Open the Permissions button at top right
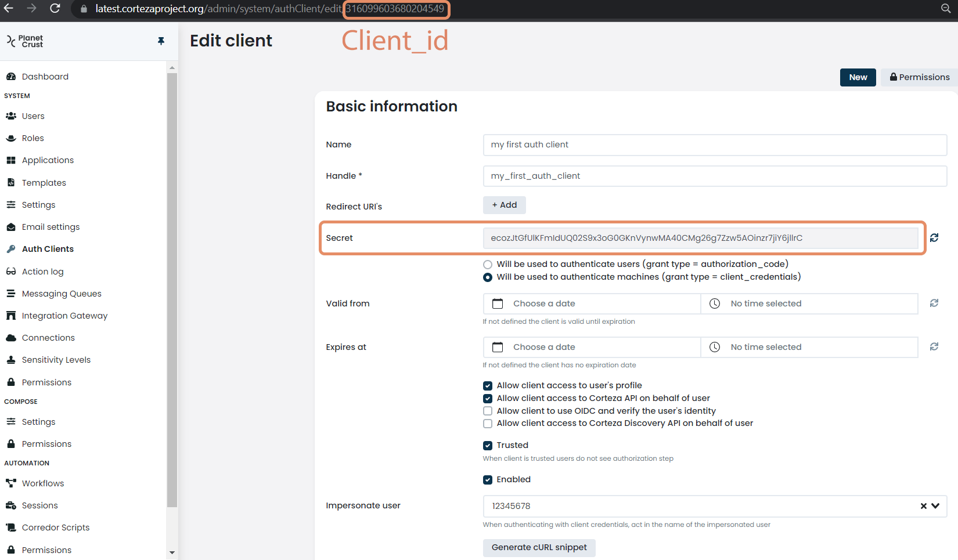 (x=920, y=77)
